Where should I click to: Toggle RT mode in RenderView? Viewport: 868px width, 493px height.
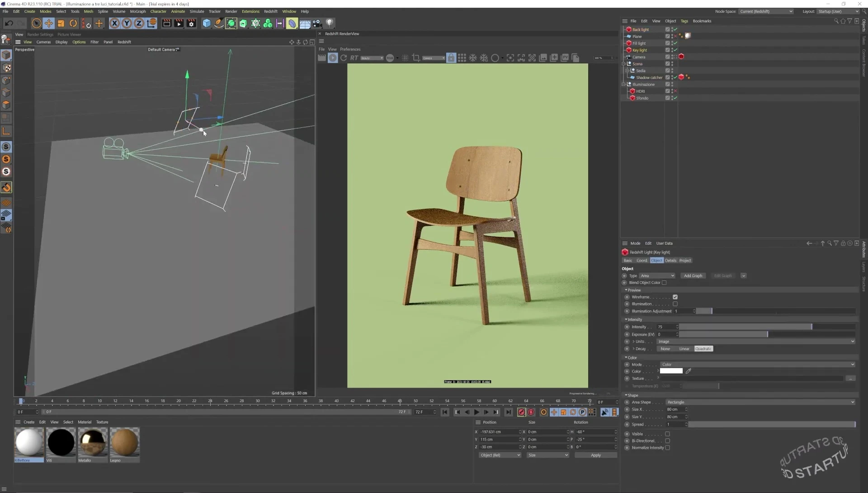pyautogui.click(x=354, y=58)
